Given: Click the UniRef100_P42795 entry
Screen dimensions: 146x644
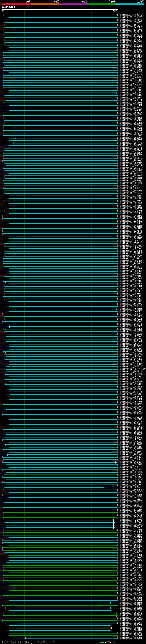Looking at the screenshot, I should pyautogui.click(x=131, y=53).
